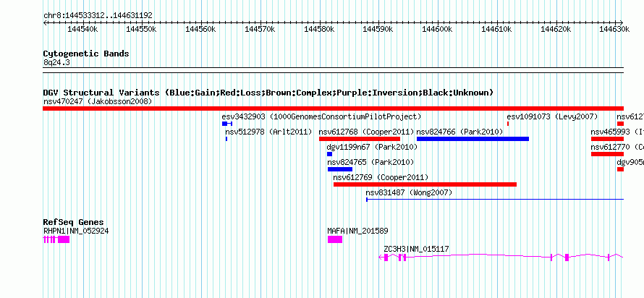Click the 144600k ruler tick label

437,30
